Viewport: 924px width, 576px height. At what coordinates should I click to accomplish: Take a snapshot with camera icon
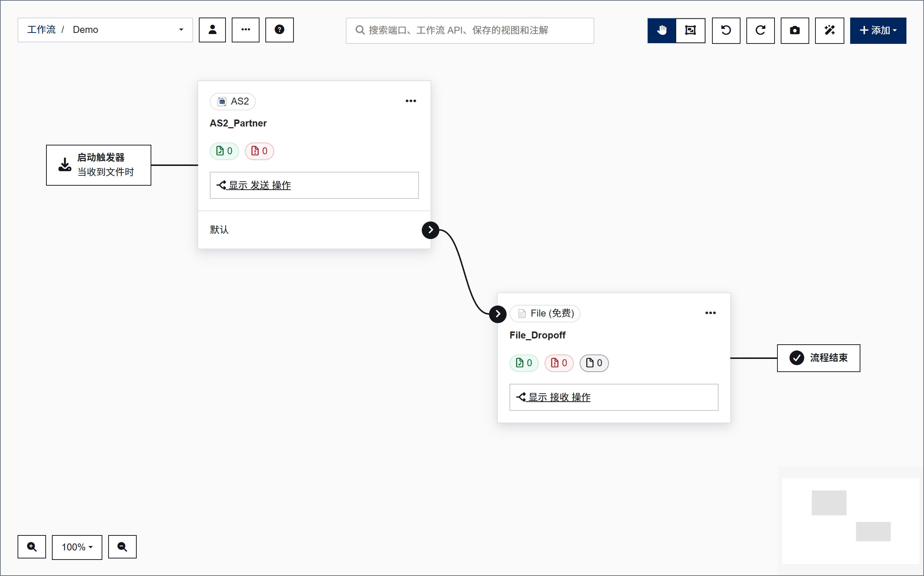[x=795, y=30]
